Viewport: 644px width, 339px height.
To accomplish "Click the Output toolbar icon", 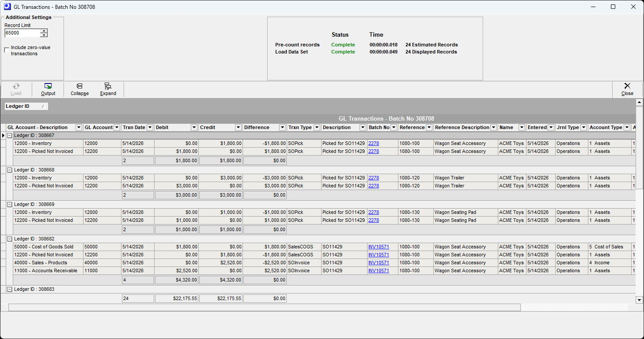I will click(x=48, y=86).
